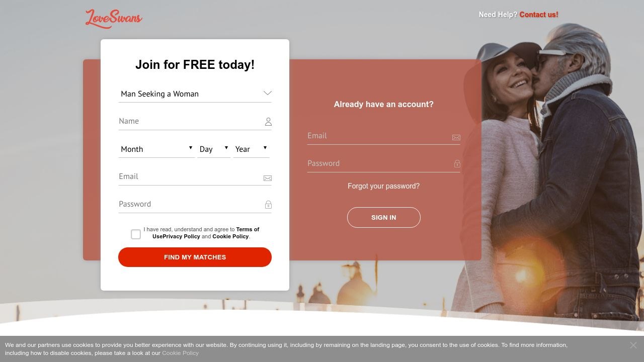The image size is (644, 362).
Task: Click envelope icon in registration Email field
Action: point(268,178)
